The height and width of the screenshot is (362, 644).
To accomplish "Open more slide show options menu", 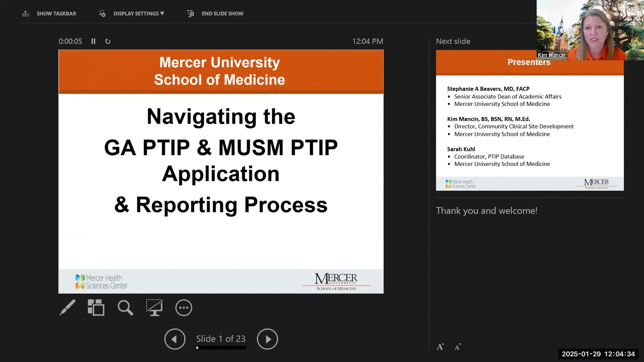I will pos(184,308).
